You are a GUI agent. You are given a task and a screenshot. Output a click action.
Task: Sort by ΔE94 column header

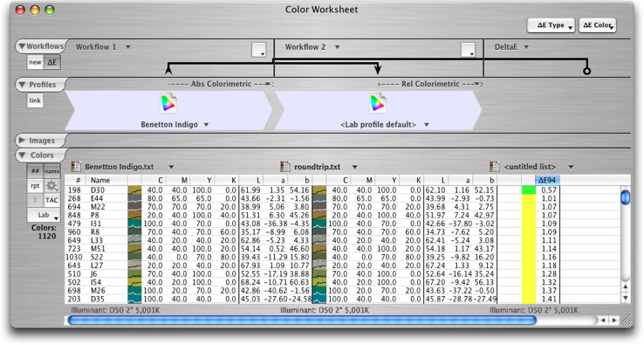(547, 180)
